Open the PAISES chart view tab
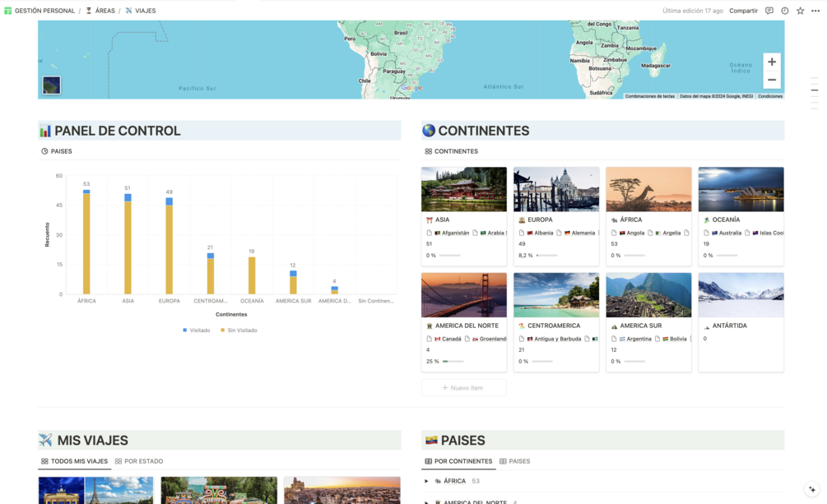This screenshot has height=504, width=827. point(57,151)
